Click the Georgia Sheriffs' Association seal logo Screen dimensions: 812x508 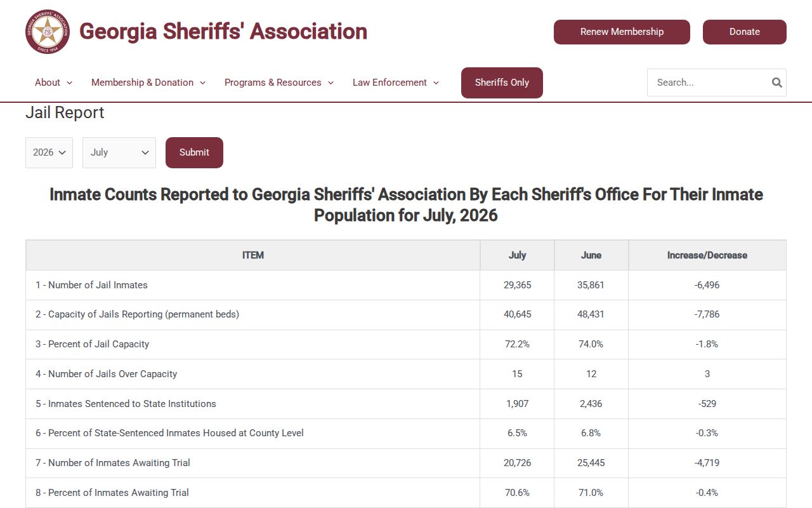(48, 32)
